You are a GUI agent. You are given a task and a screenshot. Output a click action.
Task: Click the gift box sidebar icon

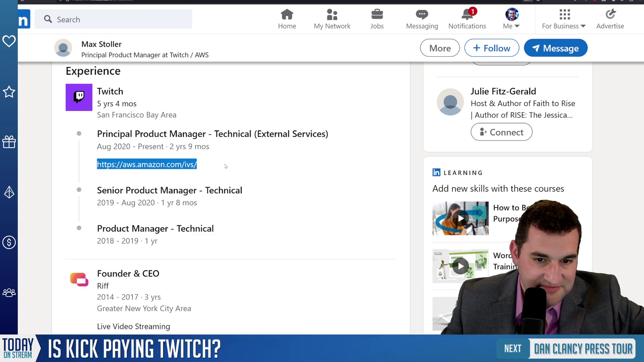tap(9, 142)
